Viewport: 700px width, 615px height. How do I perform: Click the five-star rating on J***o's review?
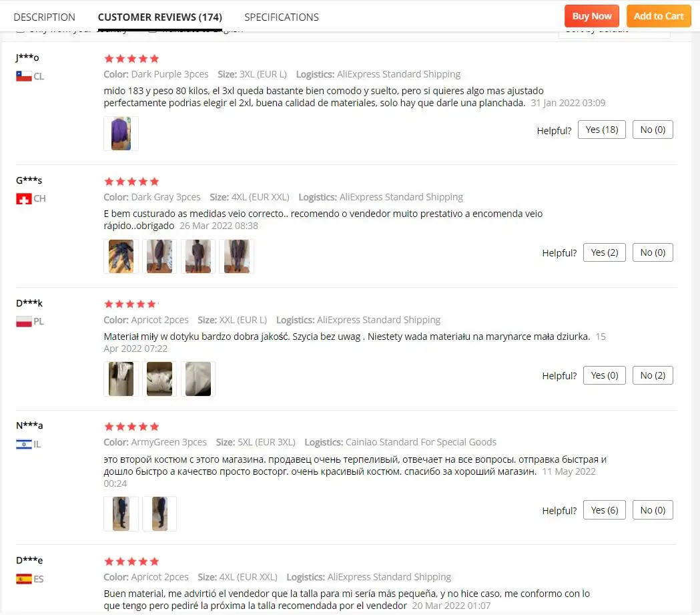pyautogui.click(x=131, y=59)
